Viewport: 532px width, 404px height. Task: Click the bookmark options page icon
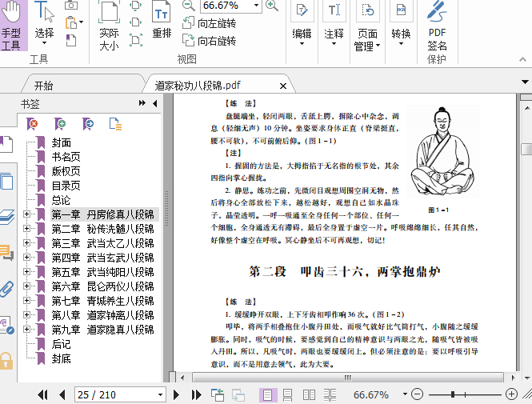[x=115, y=124]
